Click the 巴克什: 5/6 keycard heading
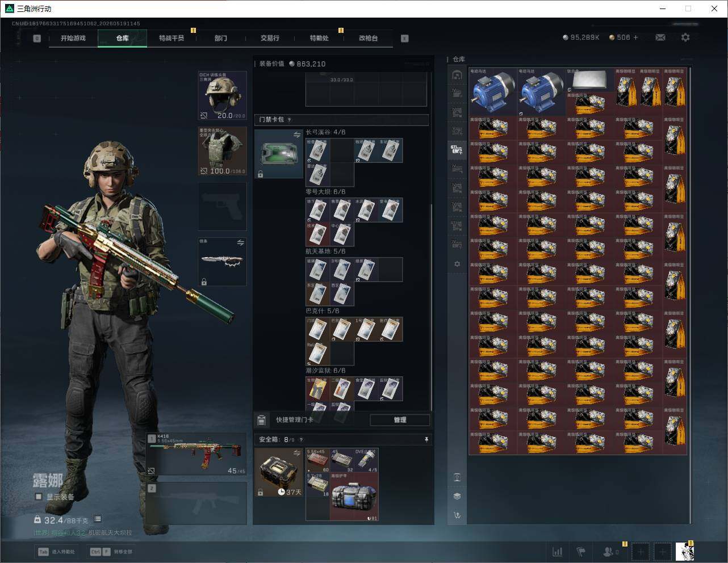This screenshot has height=563, width=728. [323, 311]
